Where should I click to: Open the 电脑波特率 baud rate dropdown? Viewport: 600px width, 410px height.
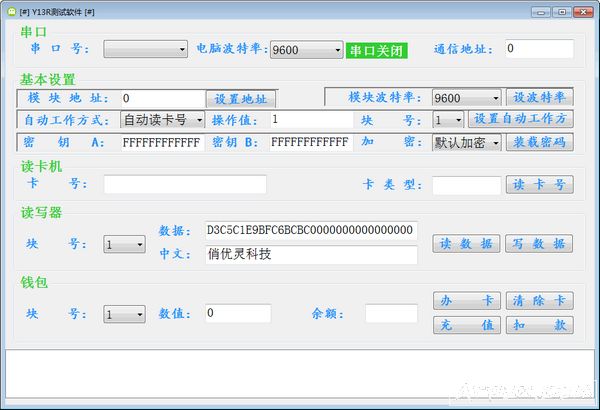tap(306, 50)
